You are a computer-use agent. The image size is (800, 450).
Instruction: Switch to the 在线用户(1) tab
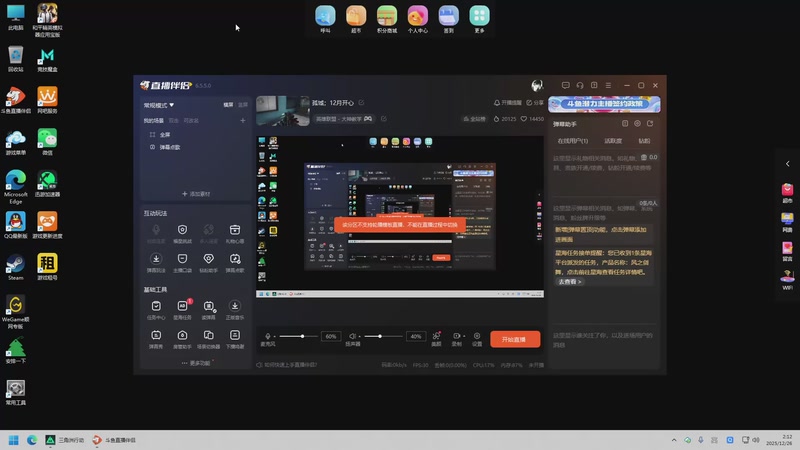pos(572,141)
